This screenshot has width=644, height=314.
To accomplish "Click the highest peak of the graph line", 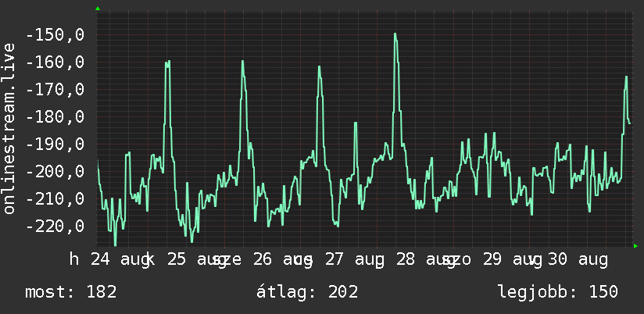I will click(395, 34).
